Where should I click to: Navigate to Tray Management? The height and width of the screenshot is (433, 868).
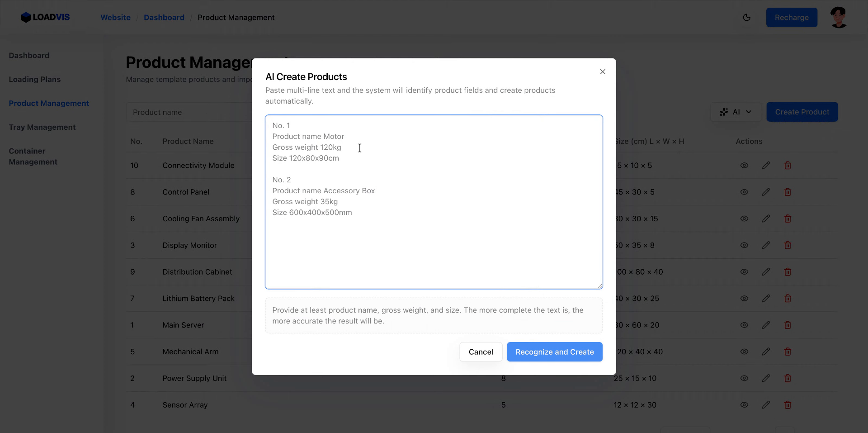(42, 127)
